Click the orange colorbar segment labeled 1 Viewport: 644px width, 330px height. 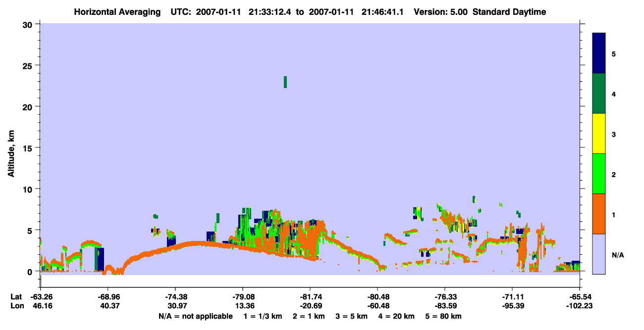coord(599,214)
